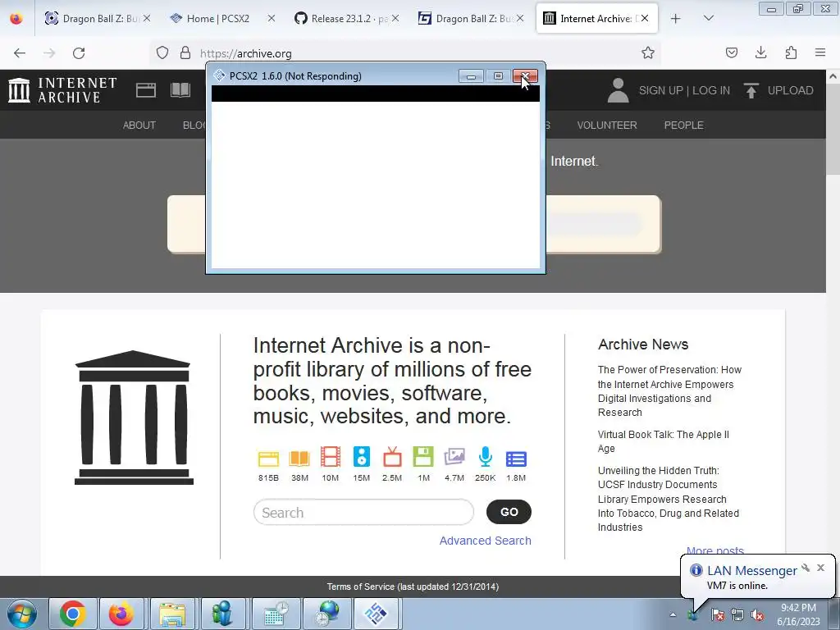Bookmark this page with the star icon

click(x=648, y=52)
